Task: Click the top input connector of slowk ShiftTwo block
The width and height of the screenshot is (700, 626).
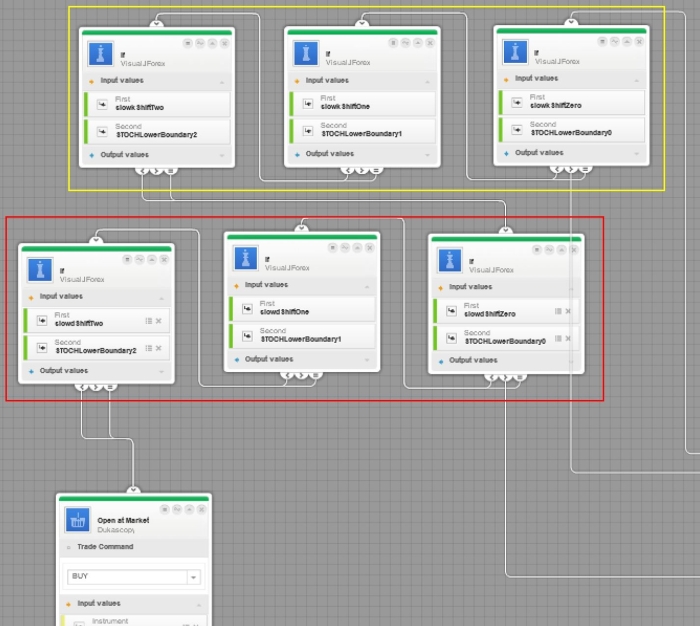Action: (x=156, y=24)
